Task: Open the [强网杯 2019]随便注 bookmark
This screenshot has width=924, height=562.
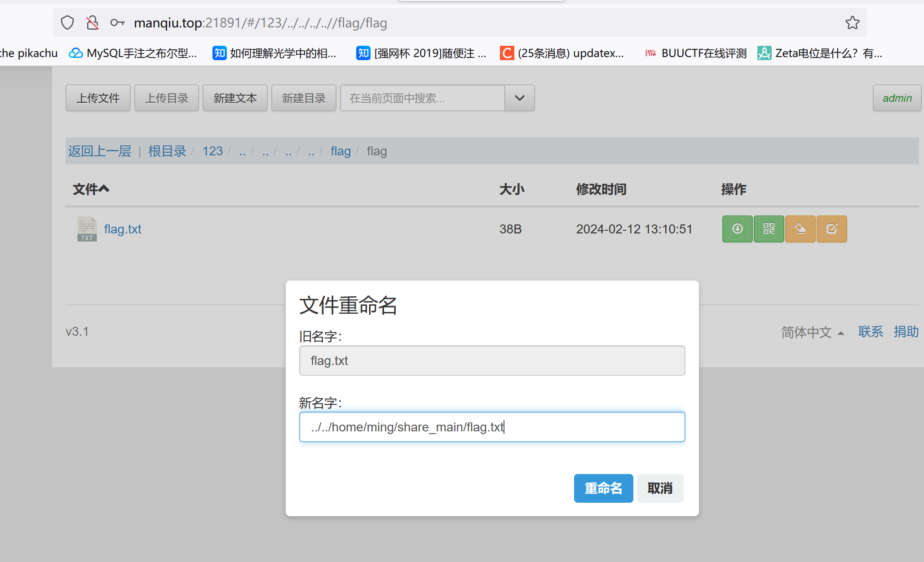Action: 421,53
